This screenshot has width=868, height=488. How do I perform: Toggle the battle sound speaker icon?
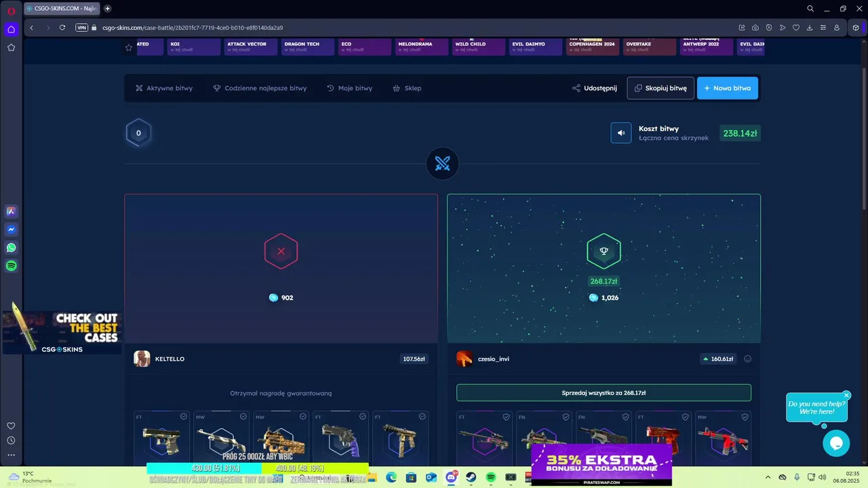621,133
